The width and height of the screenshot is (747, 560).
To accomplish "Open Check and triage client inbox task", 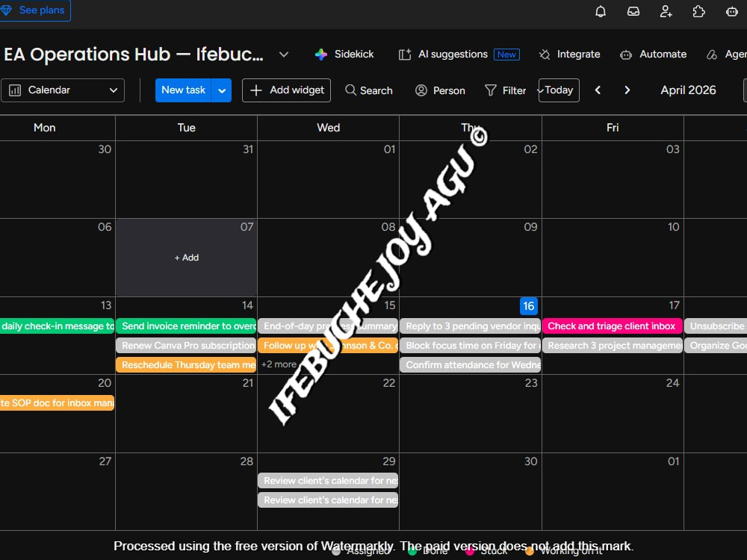I will coord(613,326).
